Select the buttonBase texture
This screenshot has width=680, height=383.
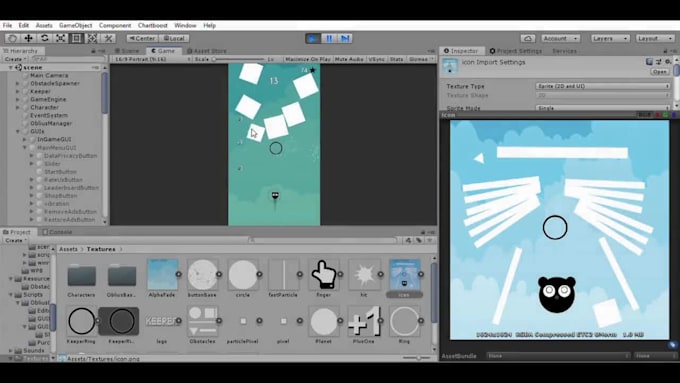pos(202,278)
